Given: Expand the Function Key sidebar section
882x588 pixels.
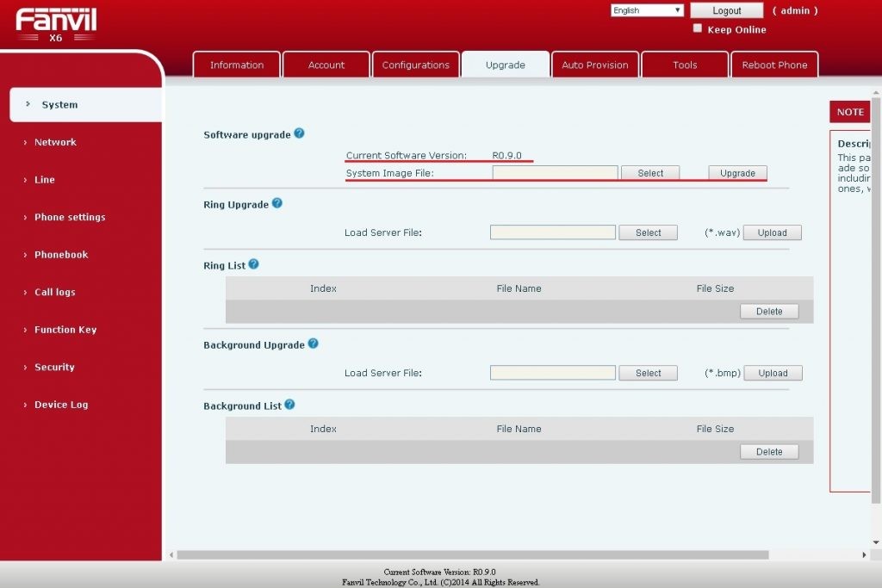Looking at the screenshot, I should point(65,330).
